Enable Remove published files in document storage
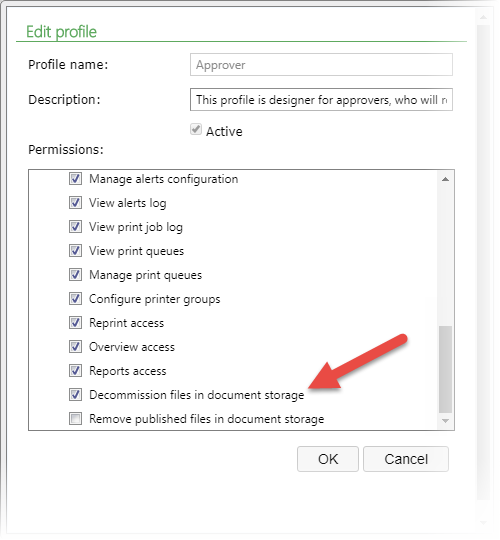 coord(75,419)
